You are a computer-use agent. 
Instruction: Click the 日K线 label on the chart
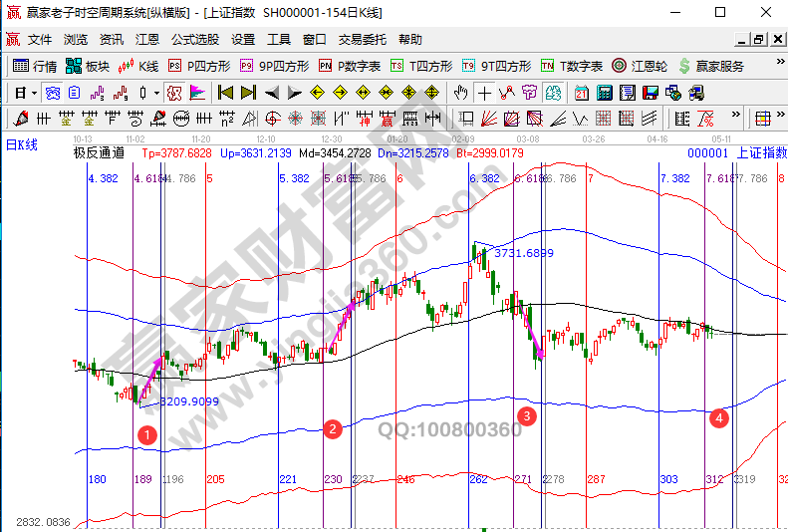[22, 145]
